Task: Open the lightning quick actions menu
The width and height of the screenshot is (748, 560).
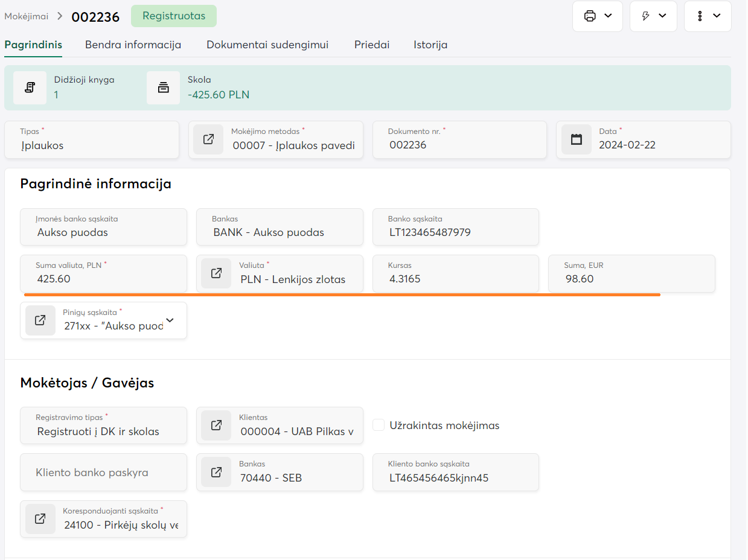Action: (653, 16)
